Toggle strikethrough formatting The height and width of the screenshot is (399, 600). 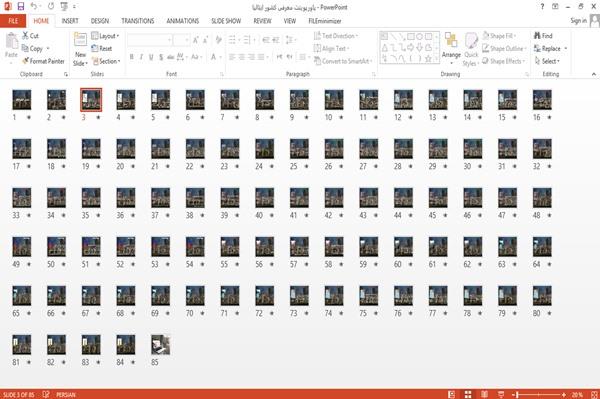(x=171, y=57)
